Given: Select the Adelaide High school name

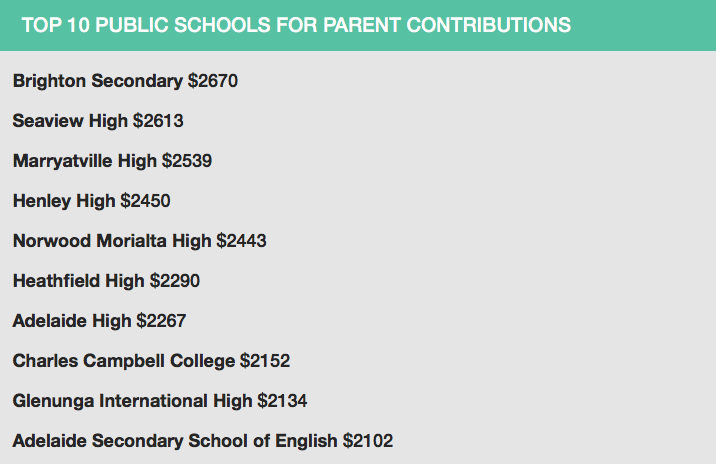Looking at the screenshot, I should click(72, 321).
